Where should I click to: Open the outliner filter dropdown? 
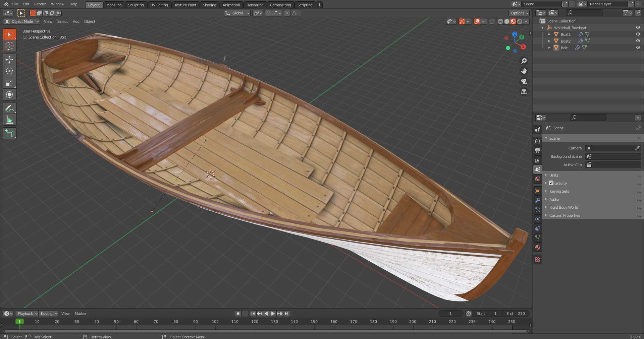(x=627, y=13)
